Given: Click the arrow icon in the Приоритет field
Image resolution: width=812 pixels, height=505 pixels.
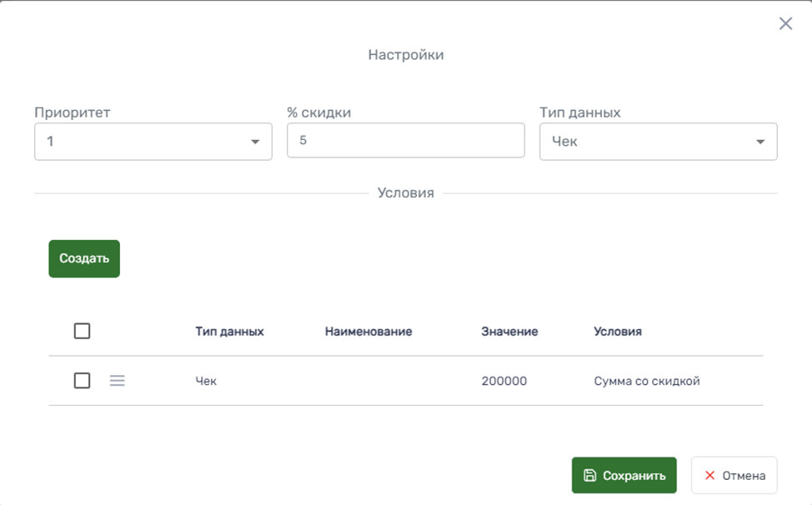Looking at the screenshot, I should point(255,142).
